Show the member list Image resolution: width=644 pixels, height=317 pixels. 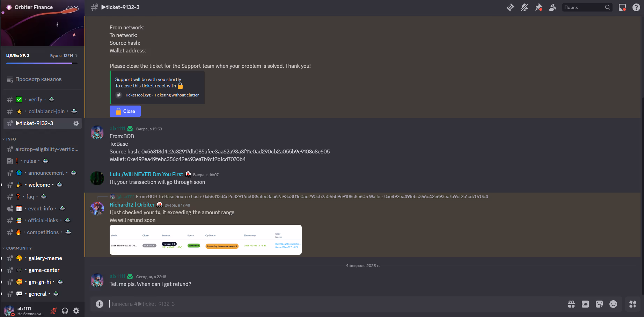tap(552, 7)
